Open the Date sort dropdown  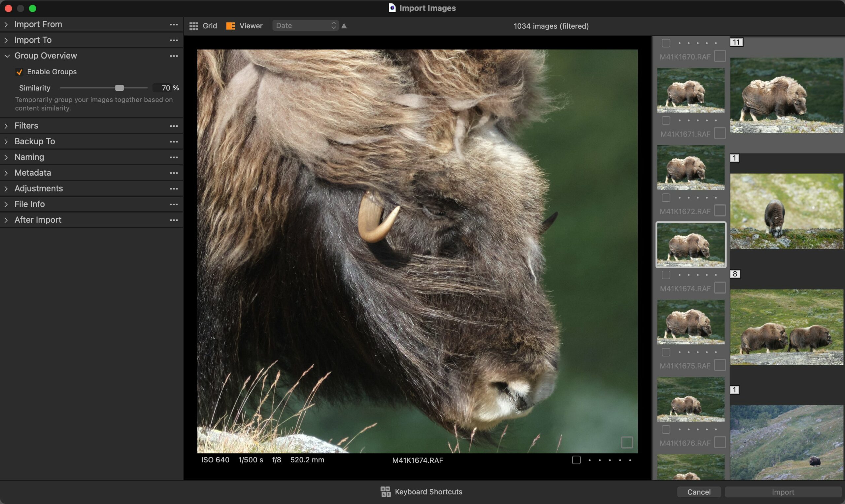305,25
